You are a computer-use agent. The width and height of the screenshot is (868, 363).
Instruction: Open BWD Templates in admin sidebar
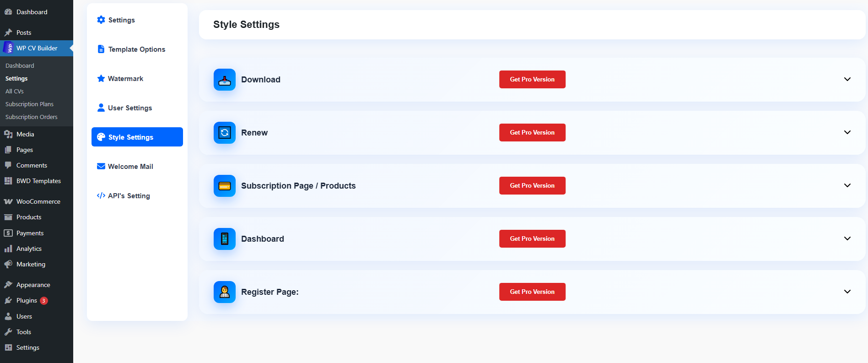coord(37,181)
